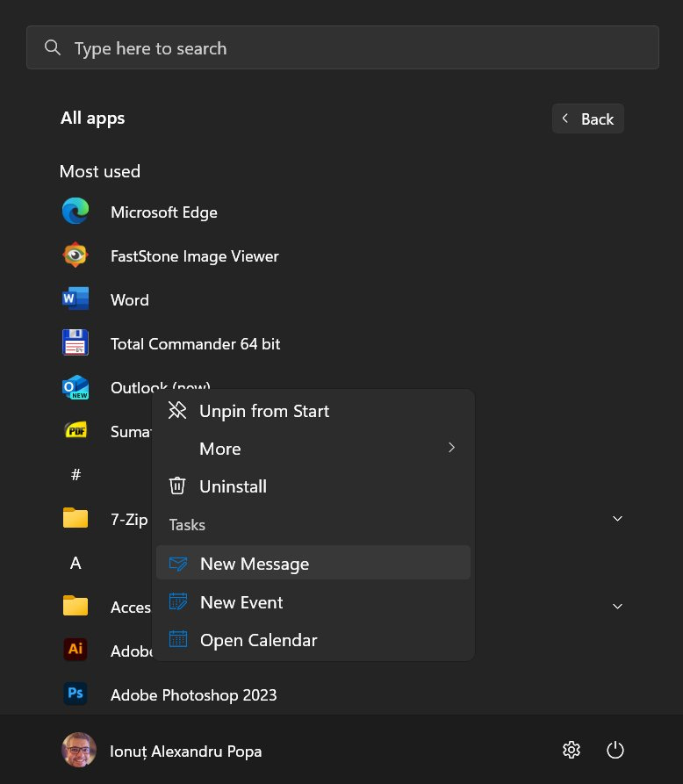
Task: Open the More submenu entry
Action: (x=313, y=449)
